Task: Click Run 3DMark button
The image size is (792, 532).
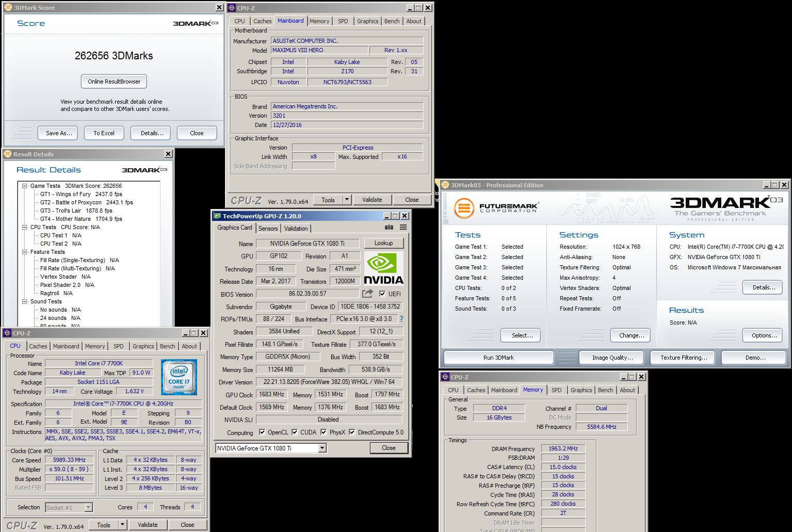Action: pos(498,358)
